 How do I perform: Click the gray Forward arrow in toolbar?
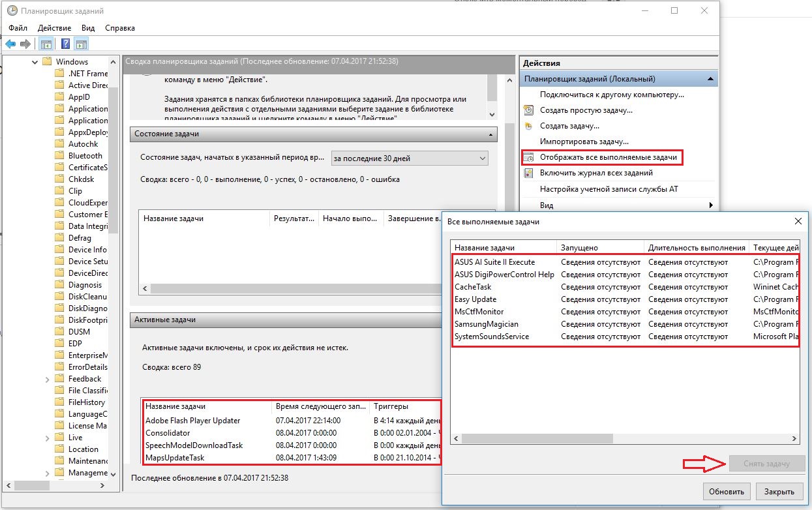coord(25,44)
